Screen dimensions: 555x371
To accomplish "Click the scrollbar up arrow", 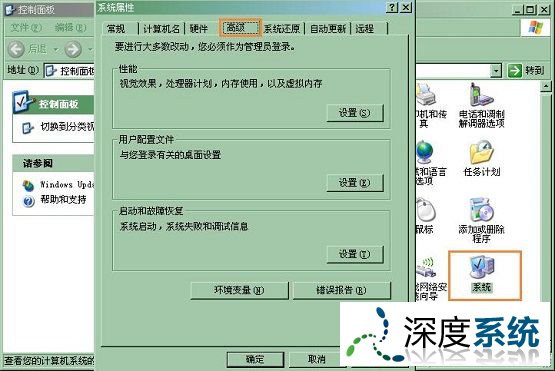I will click(x=546, y=86).
